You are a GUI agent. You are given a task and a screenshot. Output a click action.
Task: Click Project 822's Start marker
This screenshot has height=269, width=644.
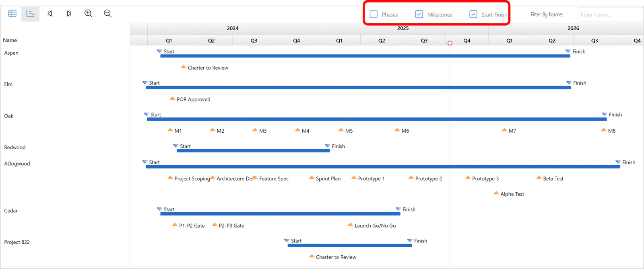pyautogui.click(x=287, y=241)
